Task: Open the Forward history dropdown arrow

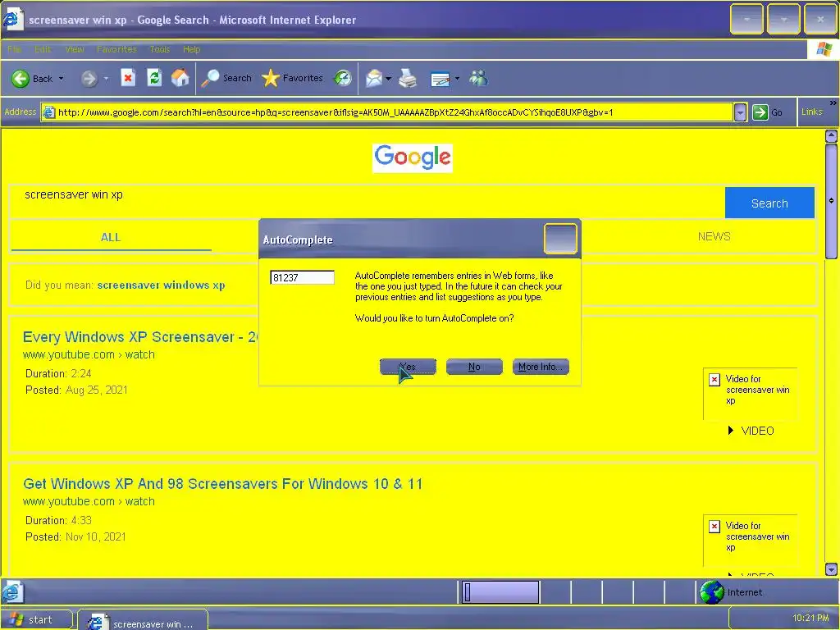Action: pos(106,79)
